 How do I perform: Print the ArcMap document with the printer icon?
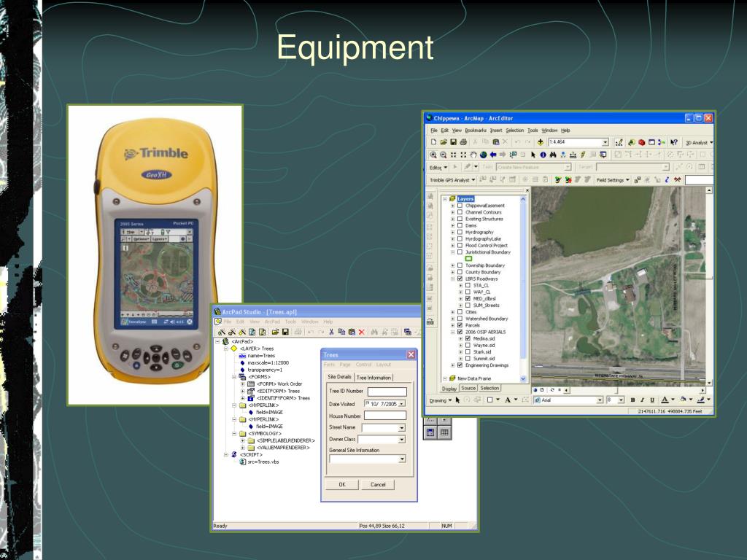tap(463, 142)
